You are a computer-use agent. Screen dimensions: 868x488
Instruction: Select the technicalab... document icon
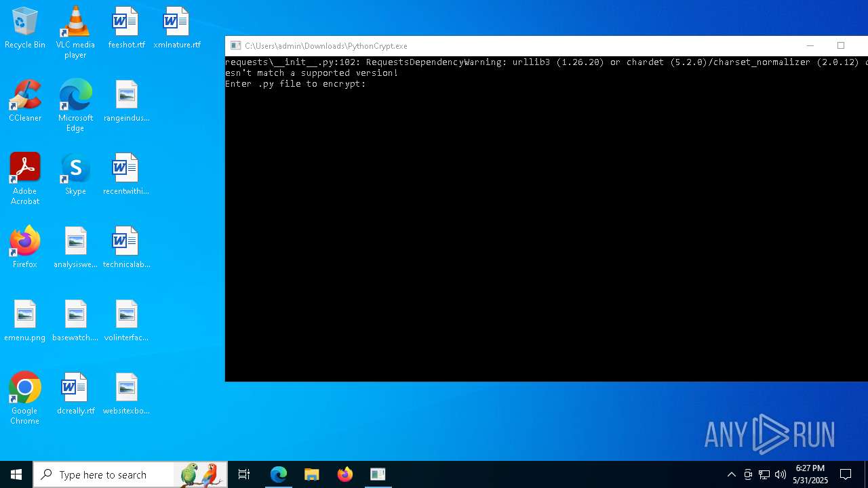point(126,248)
